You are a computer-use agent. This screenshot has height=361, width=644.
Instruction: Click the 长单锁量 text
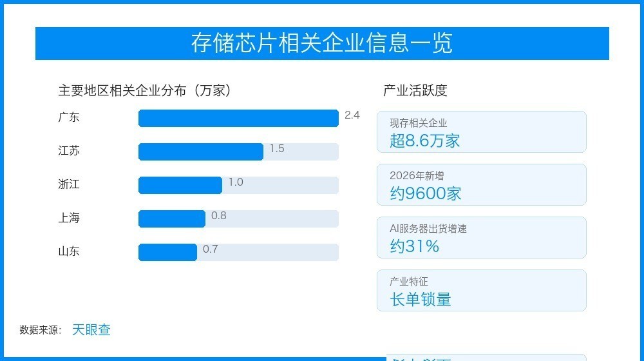click(x=420, y=300)
